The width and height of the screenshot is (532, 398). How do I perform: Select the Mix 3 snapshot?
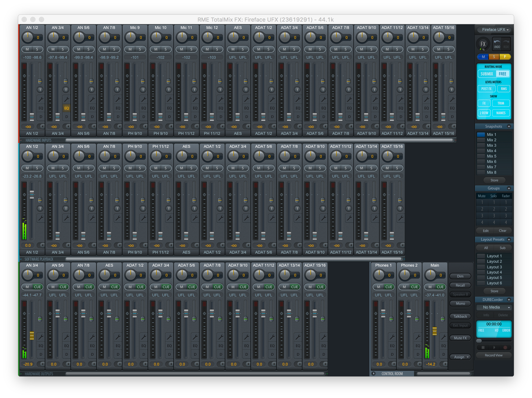pyautogui.click(x=494, y=145)
